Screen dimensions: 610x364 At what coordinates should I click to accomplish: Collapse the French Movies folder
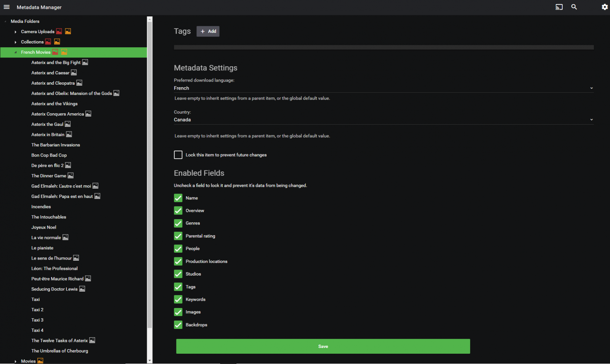pos(16,53)
